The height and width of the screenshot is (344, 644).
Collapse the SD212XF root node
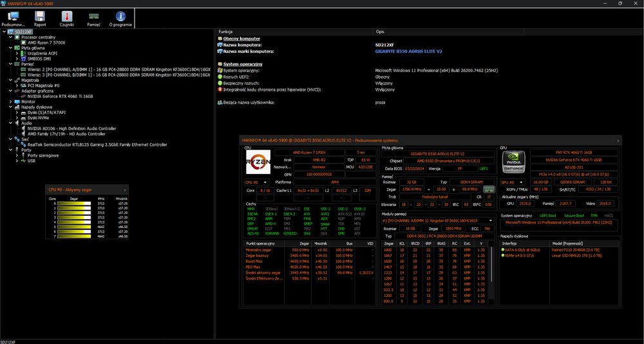click(4, 32)
